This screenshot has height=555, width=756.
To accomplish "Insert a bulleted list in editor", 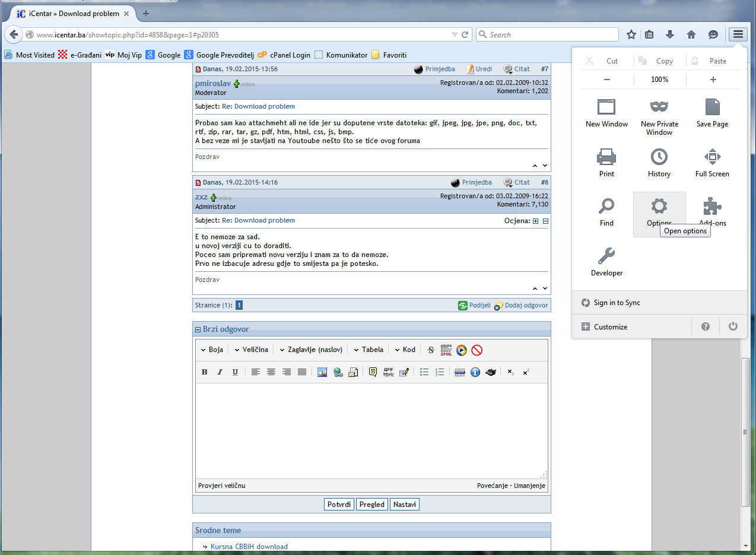I will tap(424, 372).
